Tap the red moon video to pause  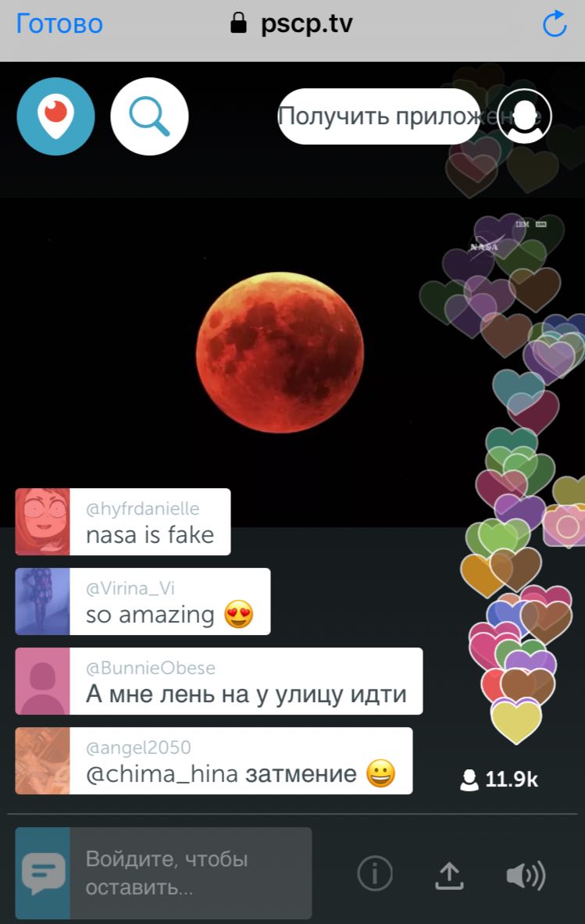pos(280,352)
